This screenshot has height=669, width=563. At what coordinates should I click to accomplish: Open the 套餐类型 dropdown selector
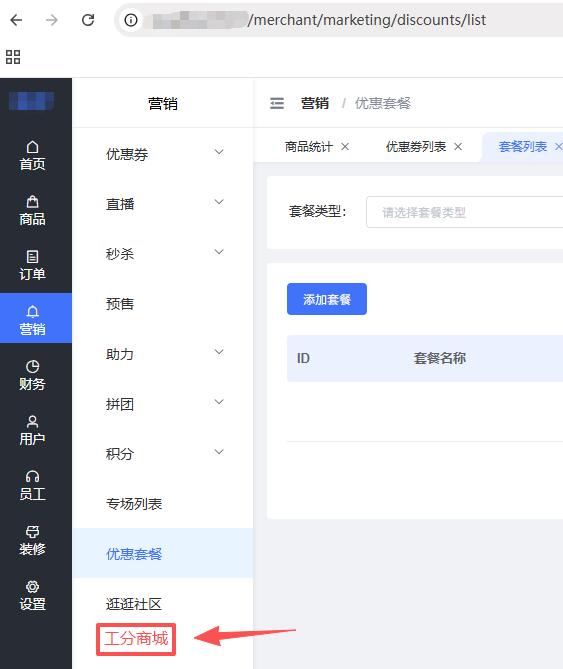[464, 212]
